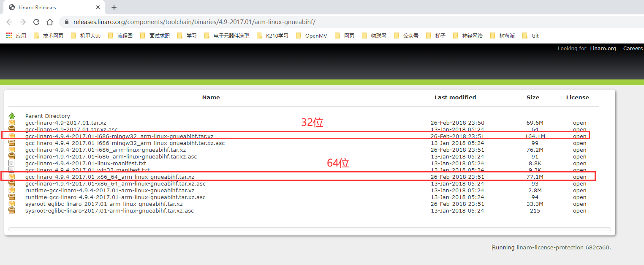Open the Git bookmark folder
Image resolution: width=644 pixels, height=265 pixels.
point(530,36)
